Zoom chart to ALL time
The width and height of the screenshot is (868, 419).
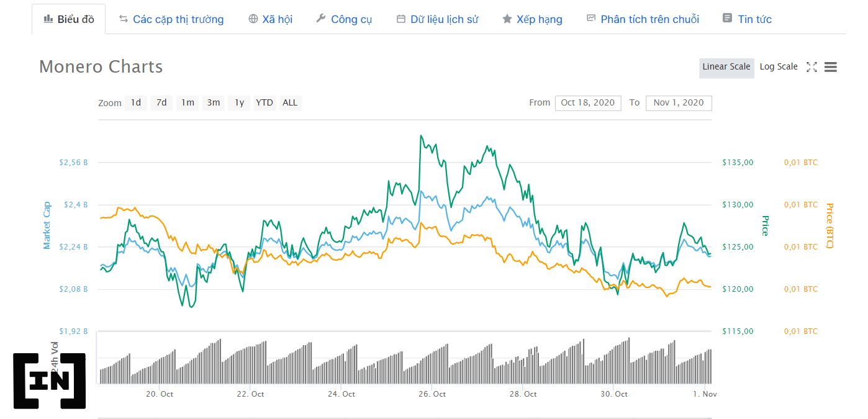click(290, 103)
